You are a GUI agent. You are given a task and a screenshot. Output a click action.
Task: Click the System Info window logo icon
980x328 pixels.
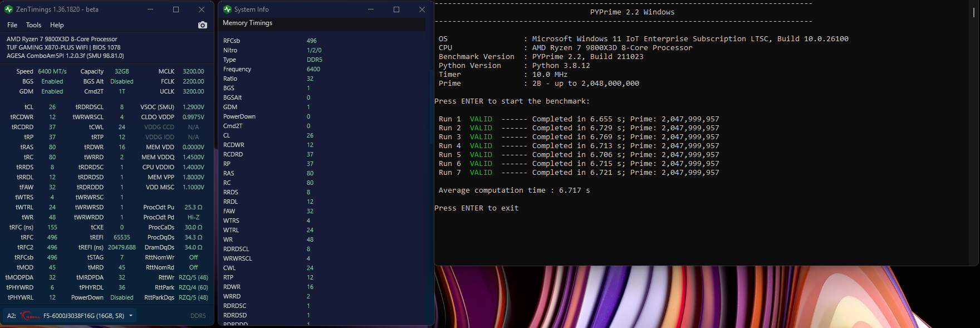tap(227, 9)
